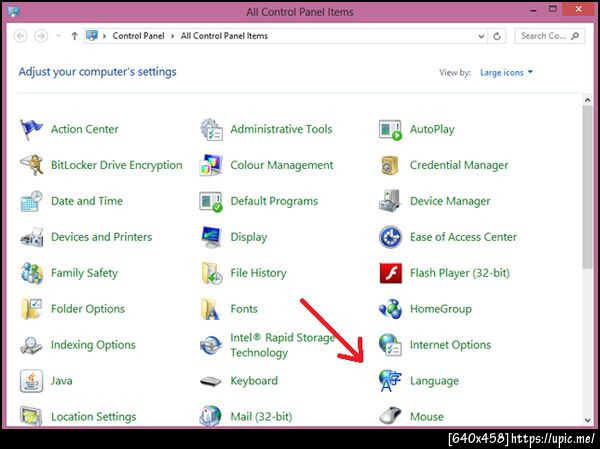Open the Keyboard icon
The width and height of the screenshot is (600, 449).
(211, 381)
